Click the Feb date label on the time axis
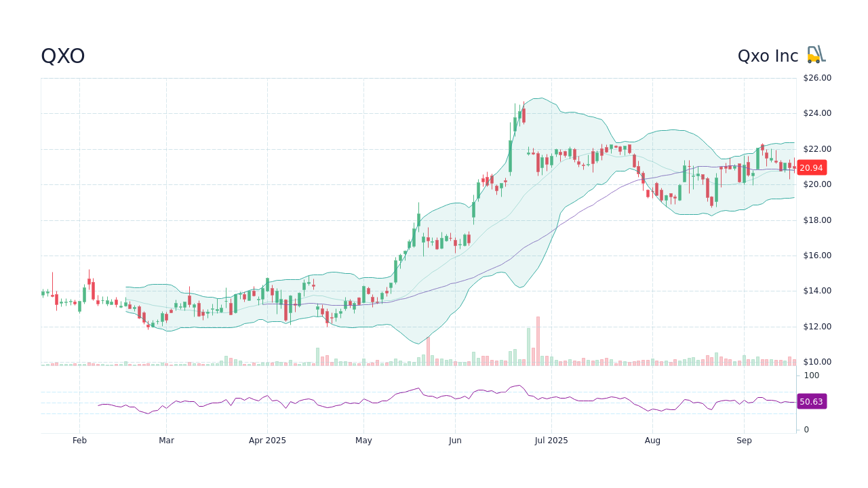868x488 pixels. (79, 440)
